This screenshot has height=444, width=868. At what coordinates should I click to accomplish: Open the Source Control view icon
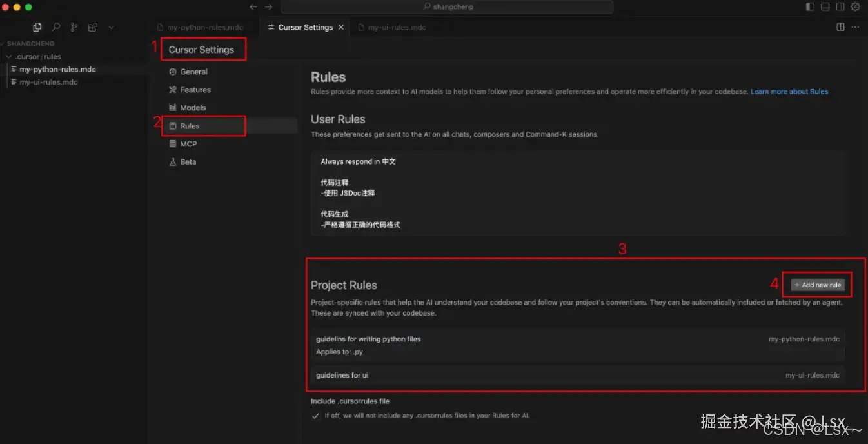[74, 27]
